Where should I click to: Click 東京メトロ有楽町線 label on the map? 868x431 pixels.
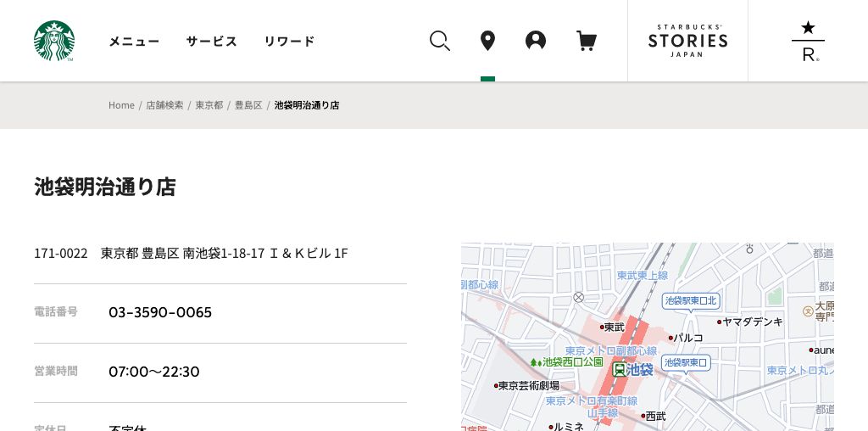coord(592,400)
